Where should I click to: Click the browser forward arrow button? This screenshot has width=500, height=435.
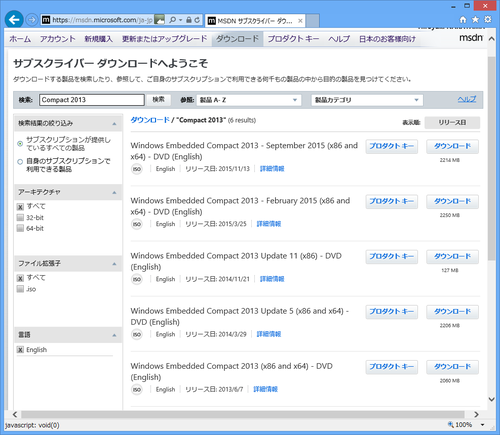tap(32, 20)
